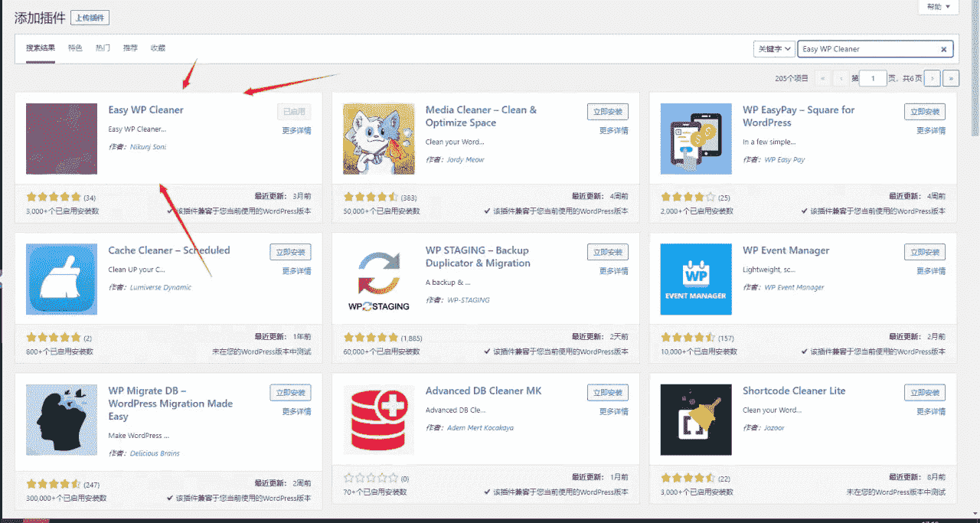Open 更多详情 for Advanced DB Cleaner MK
This screenshot has width=980, height=523.
click(x=614, y=412)
